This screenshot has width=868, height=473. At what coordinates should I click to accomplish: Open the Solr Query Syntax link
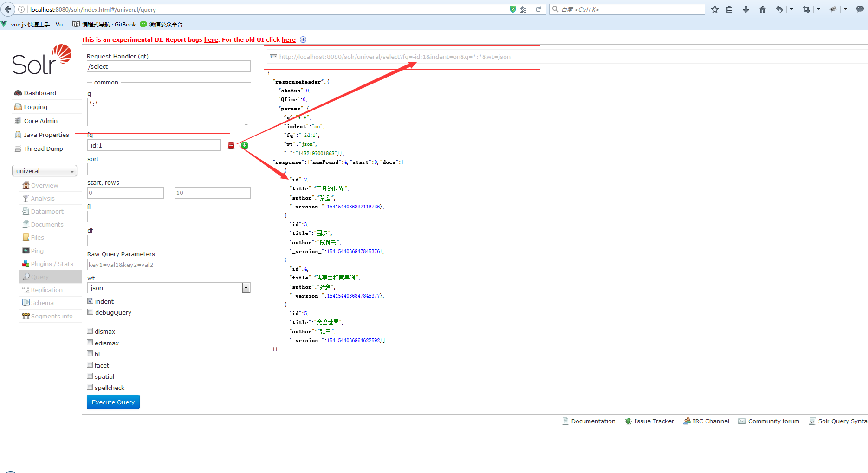pyautogui.click(x=838, y=421)
